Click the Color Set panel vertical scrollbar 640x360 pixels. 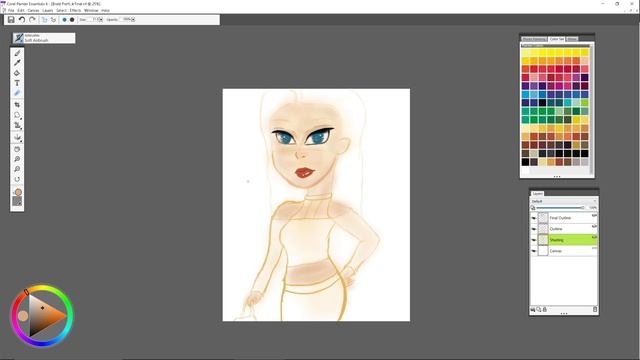click(x=591, y=110)
